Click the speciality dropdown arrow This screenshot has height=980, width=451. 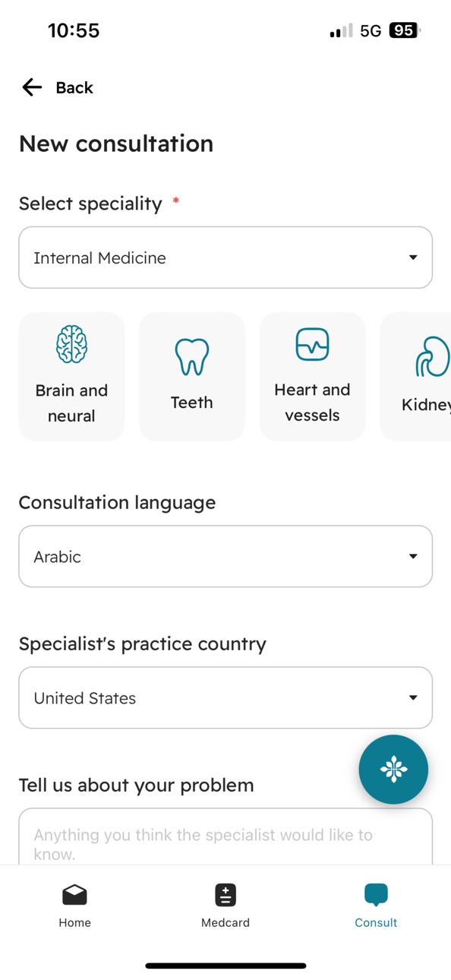[x=413, y=258]
